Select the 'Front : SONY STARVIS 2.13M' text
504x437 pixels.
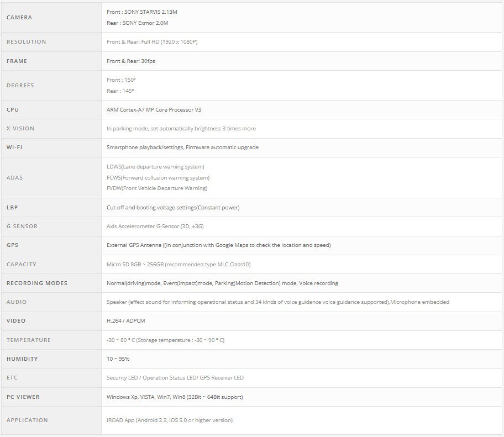[141, 12]
